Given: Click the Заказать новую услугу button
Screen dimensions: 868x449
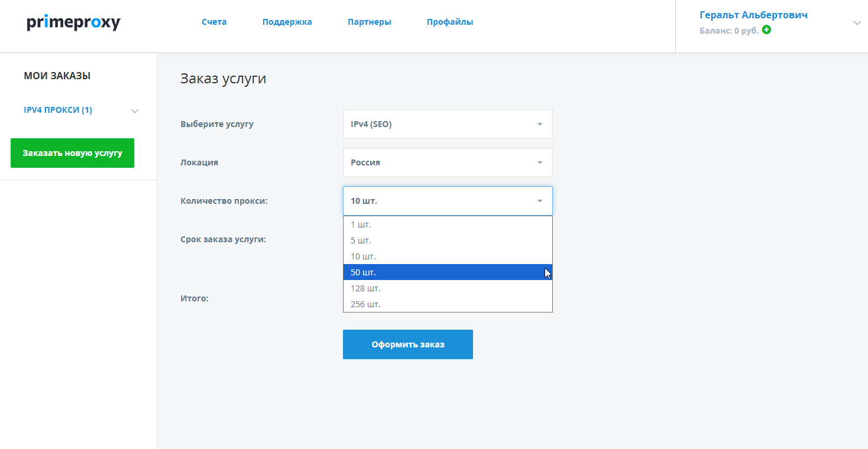Looking at the screenshot, I should pyautogui.click(x=72, y=153).
